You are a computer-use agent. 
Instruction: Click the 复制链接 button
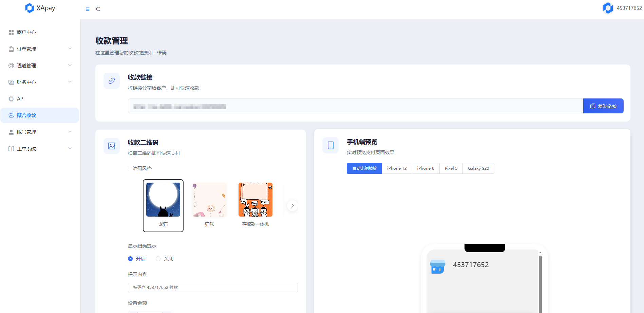[x=603, y=106]
